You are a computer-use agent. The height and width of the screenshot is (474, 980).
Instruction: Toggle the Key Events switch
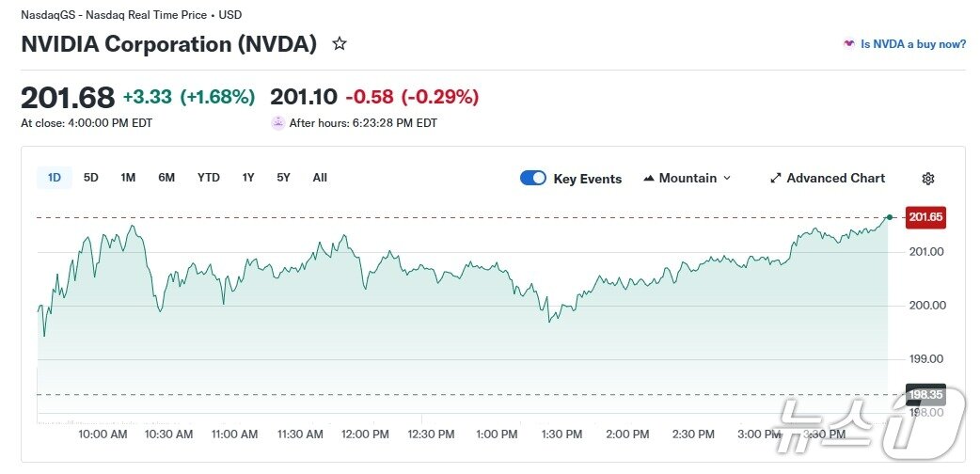point(533,179)
